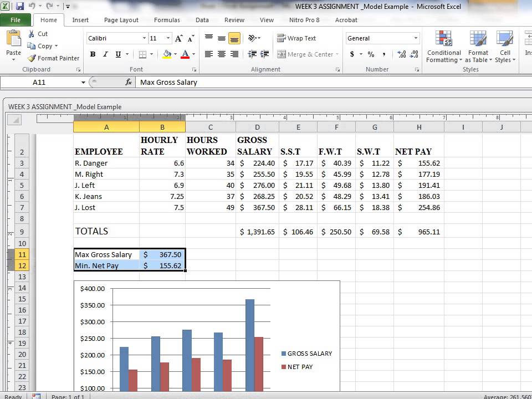This screenshot has width=532, height=399.
Task: Apply percent style format
Action: click(371, 54)
